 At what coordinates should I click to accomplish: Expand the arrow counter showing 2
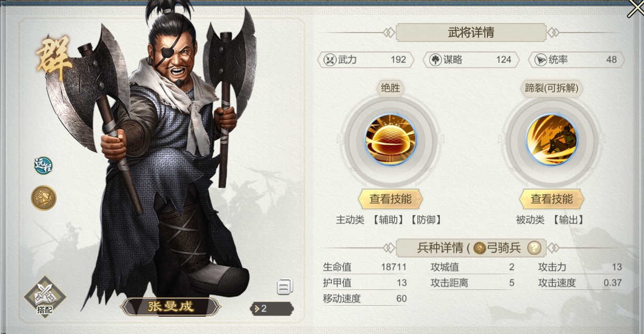point(272,308)
